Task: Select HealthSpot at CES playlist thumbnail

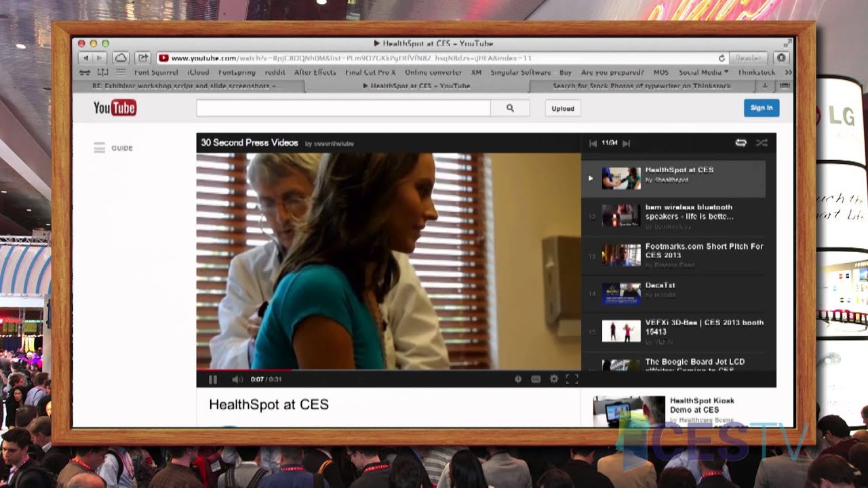Action: coord(621,178)
